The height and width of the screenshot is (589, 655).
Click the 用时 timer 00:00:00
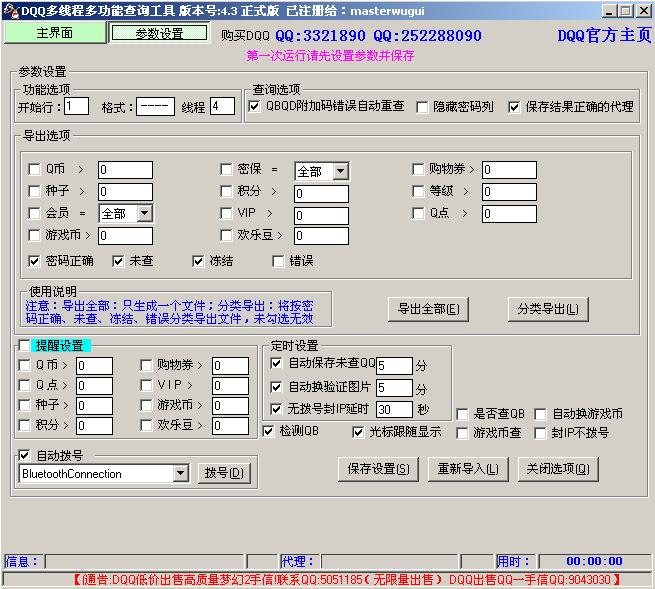click(594, 561)
